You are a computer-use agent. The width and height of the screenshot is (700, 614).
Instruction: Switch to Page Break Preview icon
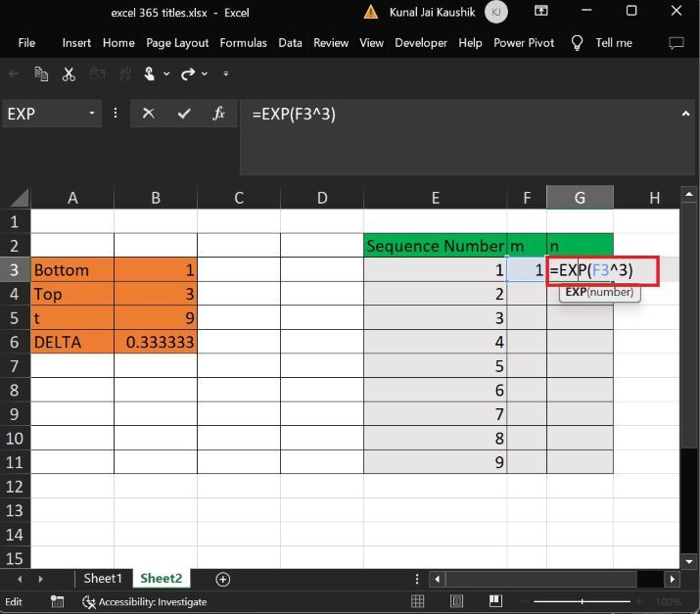pyautogui.click(x=495, y=602)
